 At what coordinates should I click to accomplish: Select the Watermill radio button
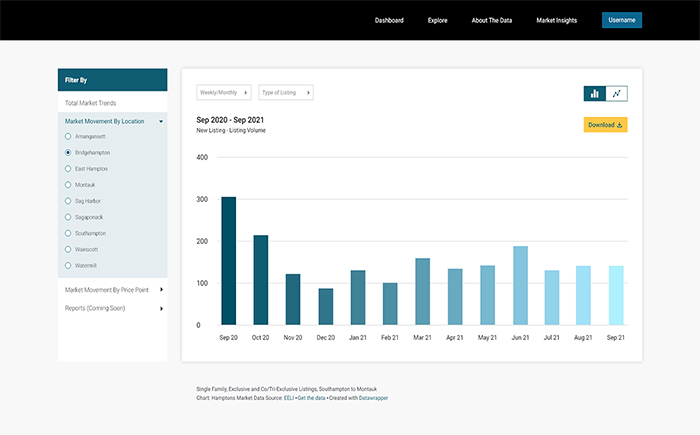(x=68, y=265)
